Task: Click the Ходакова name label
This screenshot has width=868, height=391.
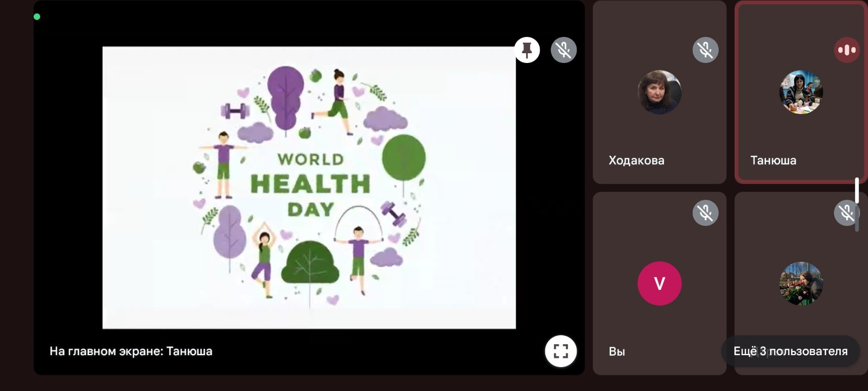Action: pyautogui.click(x=636, y=160)
